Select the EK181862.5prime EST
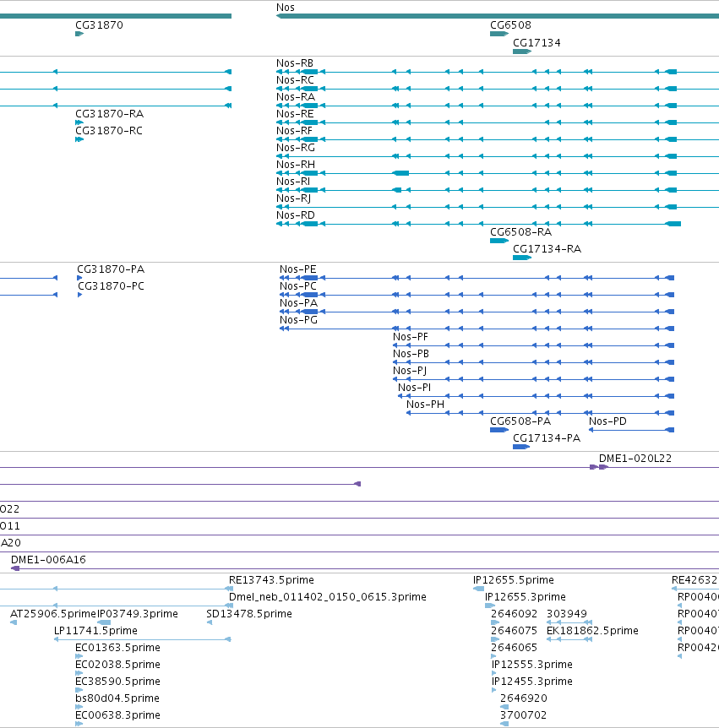Viewport: 719px width, 728px height. point(592,631)
